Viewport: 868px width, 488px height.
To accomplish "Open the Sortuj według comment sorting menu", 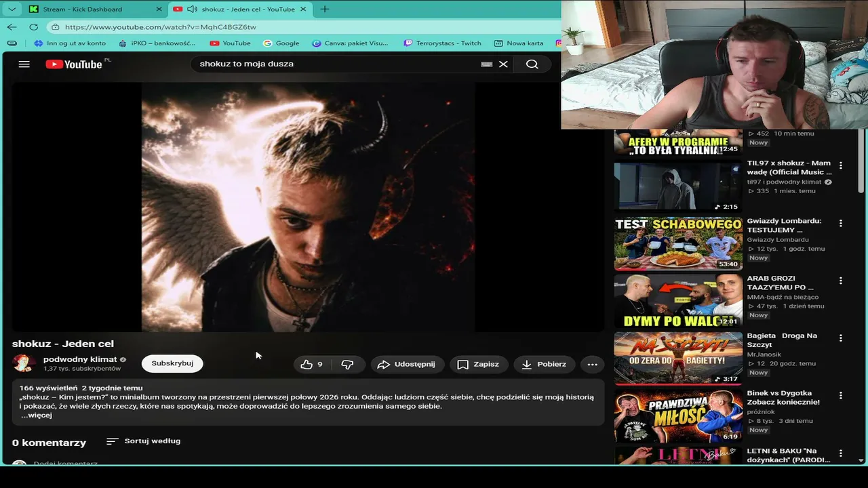I will coord(143,441).
